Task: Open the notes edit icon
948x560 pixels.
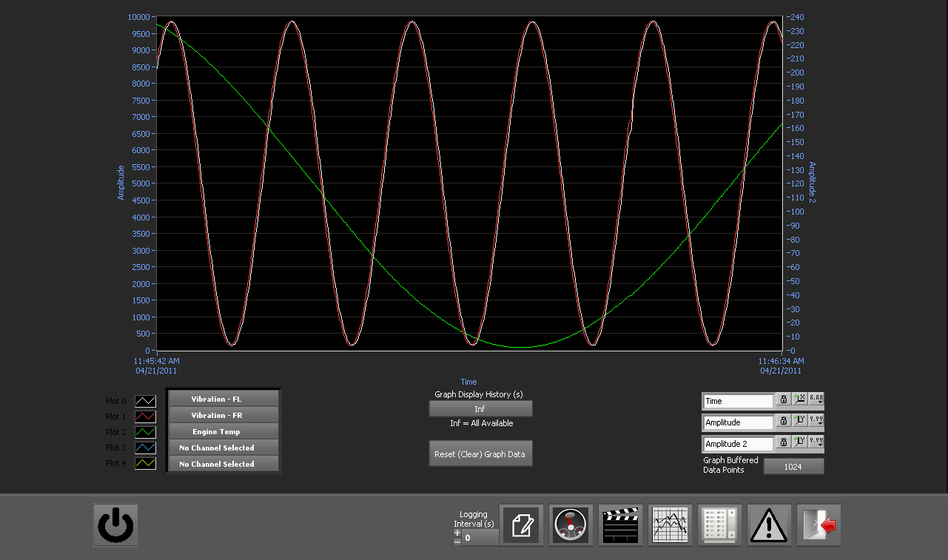Action: click(522, 526)
